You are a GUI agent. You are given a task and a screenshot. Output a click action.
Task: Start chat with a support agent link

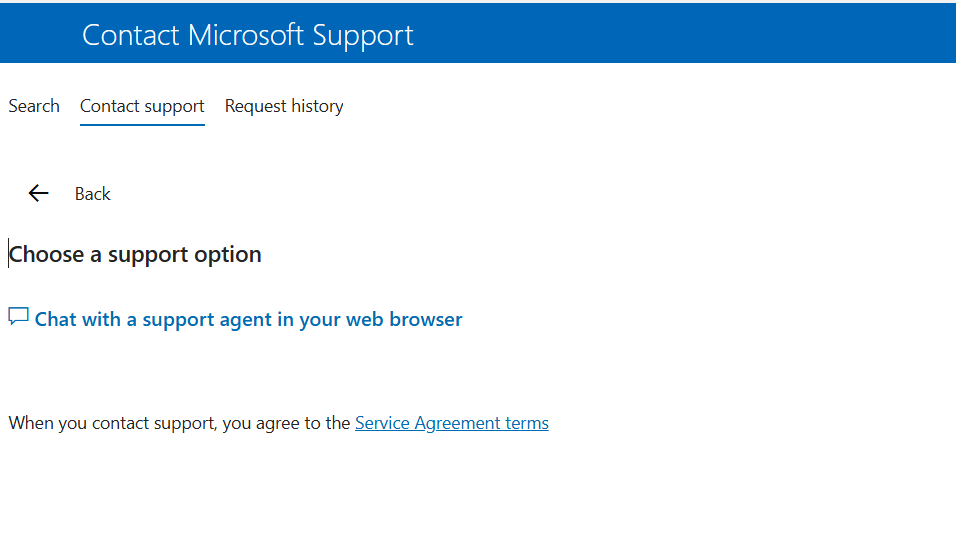coord(248,320)
